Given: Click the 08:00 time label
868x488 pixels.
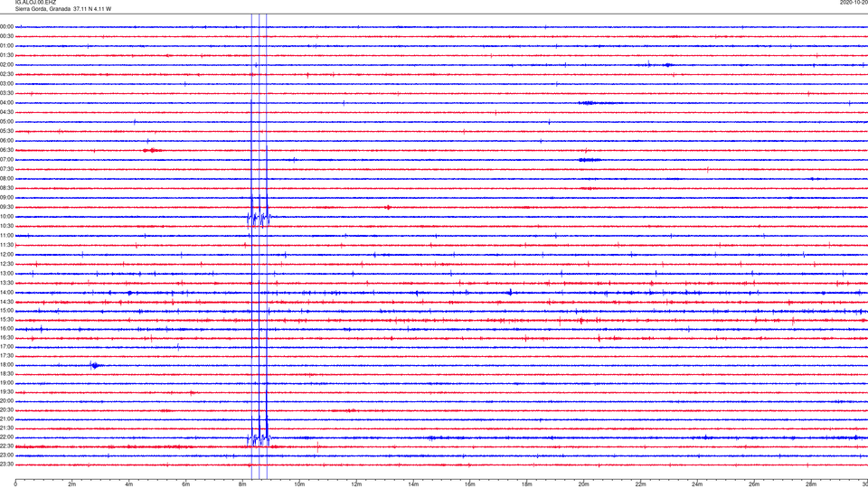Looking at the screenshot, I should (6, 179).
